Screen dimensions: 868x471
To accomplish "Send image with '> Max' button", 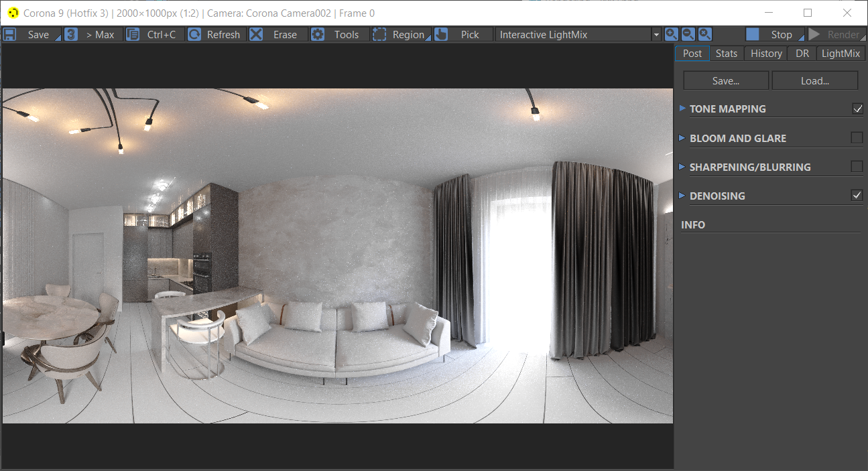I will click(93, 35).
